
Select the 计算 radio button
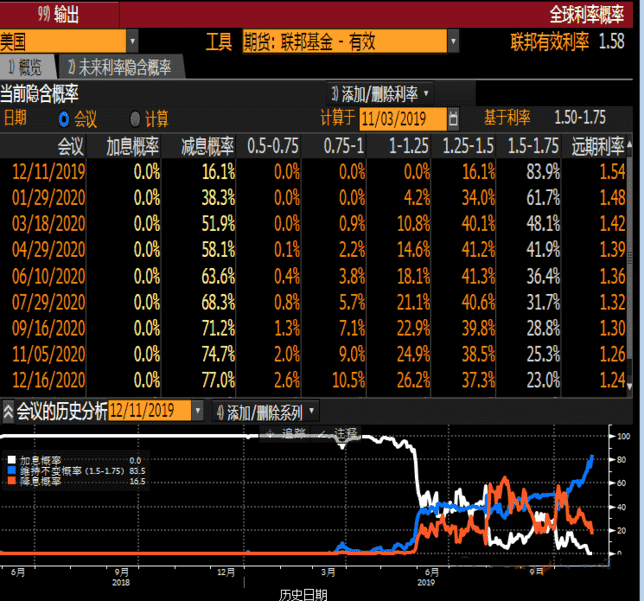point(136,119)
